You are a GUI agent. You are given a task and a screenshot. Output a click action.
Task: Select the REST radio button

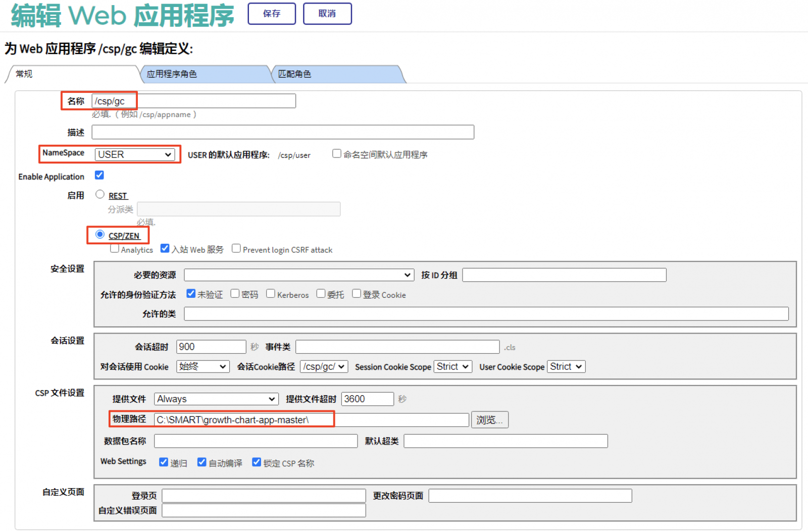coord(100,194)
